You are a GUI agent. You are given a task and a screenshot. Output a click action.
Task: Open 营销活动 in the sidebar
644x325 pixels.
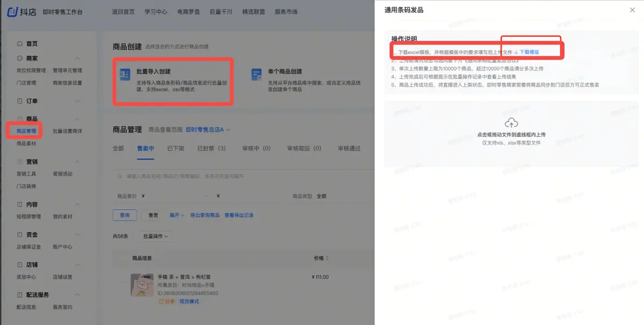tap(62, 174)
